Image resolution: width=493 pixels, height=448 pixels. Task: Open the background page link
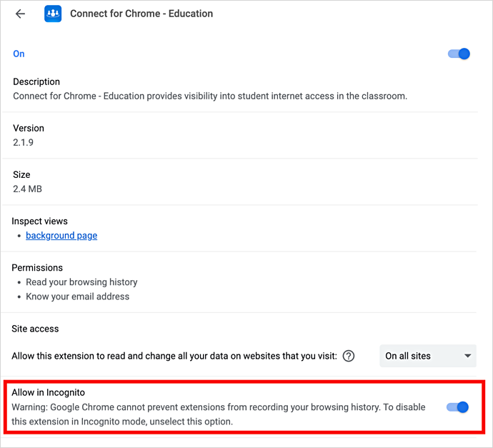click(61, 236)
